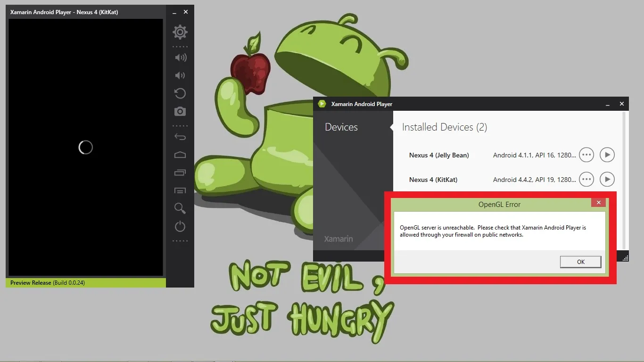This screenshot has height=362, width=644.
Task: Close the Xamarin Android Player device manager
Action: [x=622, y=104]
